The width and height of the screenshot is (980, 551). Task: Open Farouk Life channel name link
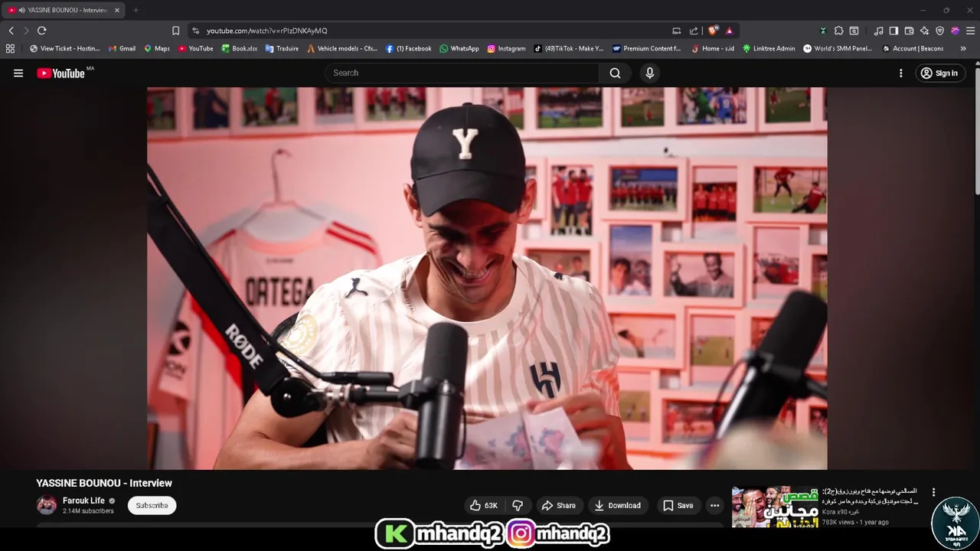click(x=83, y=500)
